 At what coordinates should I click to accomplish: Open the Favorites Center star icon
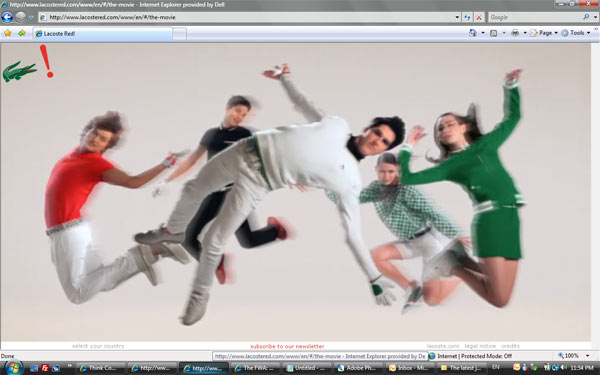tap(8, 33)
